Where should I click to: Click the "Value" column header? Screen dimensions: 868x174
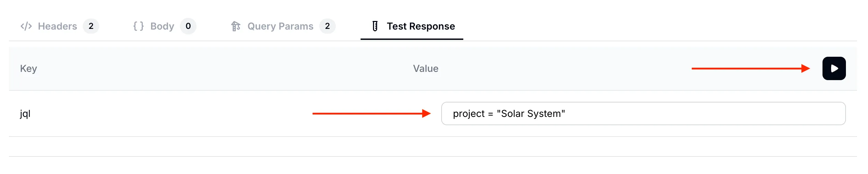click(x=426, y=68)
